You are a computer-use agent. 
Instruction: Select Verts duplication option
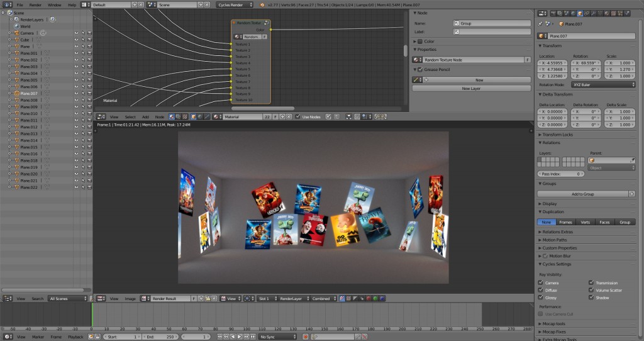click(x=586, y=222)
